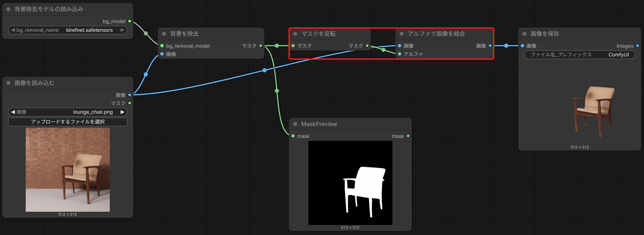Click midpoint dot of link from bg_model

pyautogui.click(x=146, y=33)
